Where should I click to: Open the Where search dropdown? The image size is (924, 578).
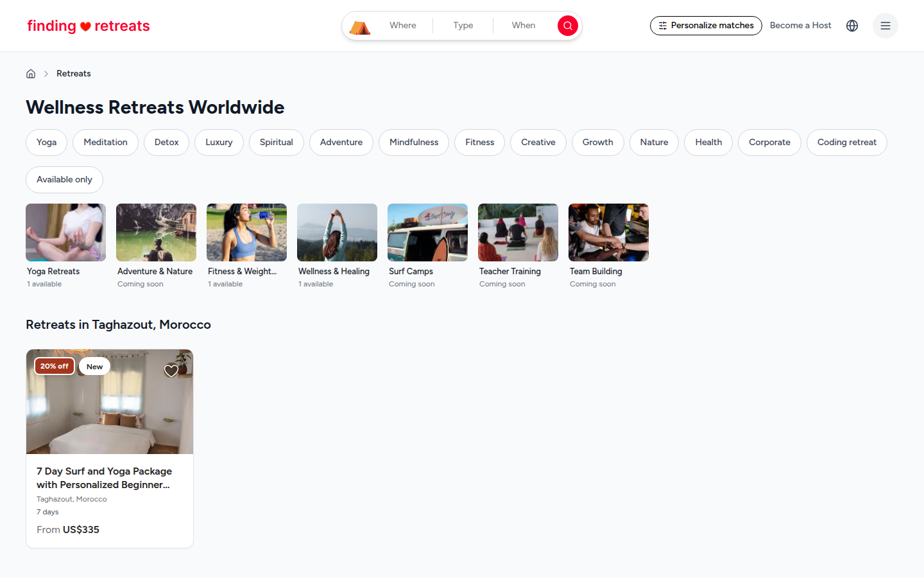[x=403, y=26]
